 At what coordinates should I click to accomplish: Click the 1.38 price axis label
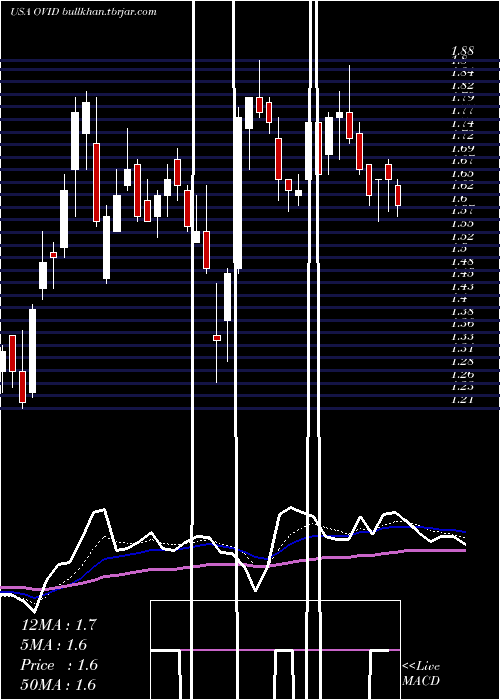[462, 311]
